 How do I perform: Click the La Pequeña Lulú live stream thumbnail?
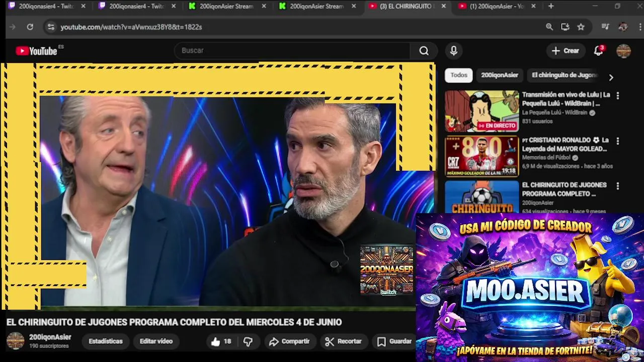pos(481,111)
